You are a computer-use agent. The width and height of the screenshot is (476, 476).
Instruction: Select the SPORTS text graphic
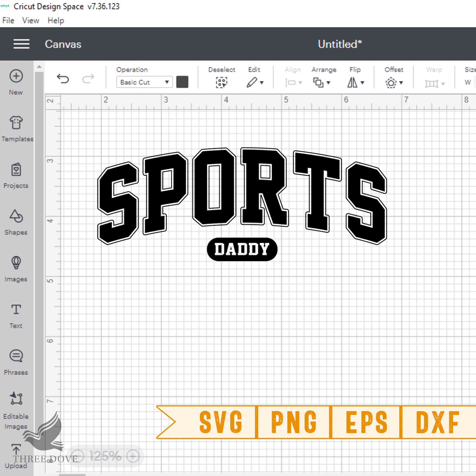242,196
